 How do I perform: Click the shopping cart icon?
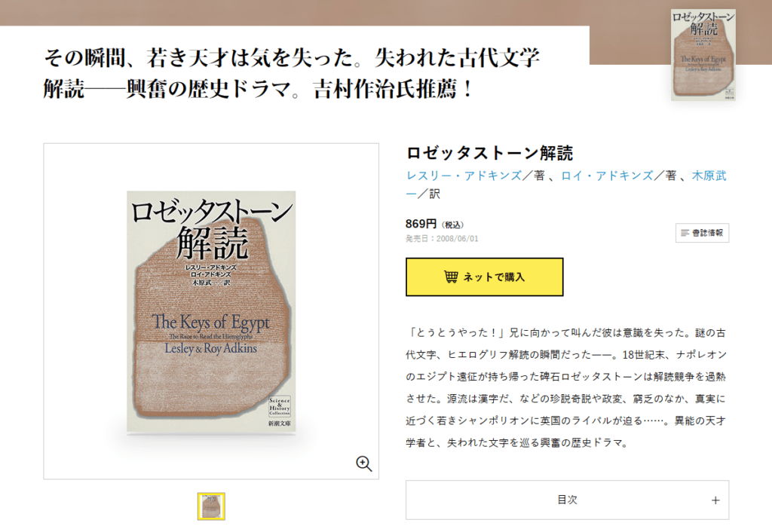pyautogui.click(x=451, y=277)
